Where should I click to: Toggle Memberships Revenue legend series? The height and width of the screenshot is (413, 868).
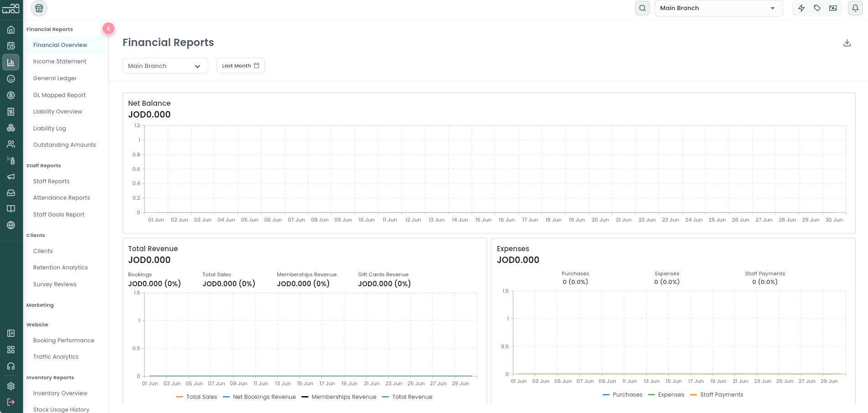pyautogui.click(x=339, y=397)
